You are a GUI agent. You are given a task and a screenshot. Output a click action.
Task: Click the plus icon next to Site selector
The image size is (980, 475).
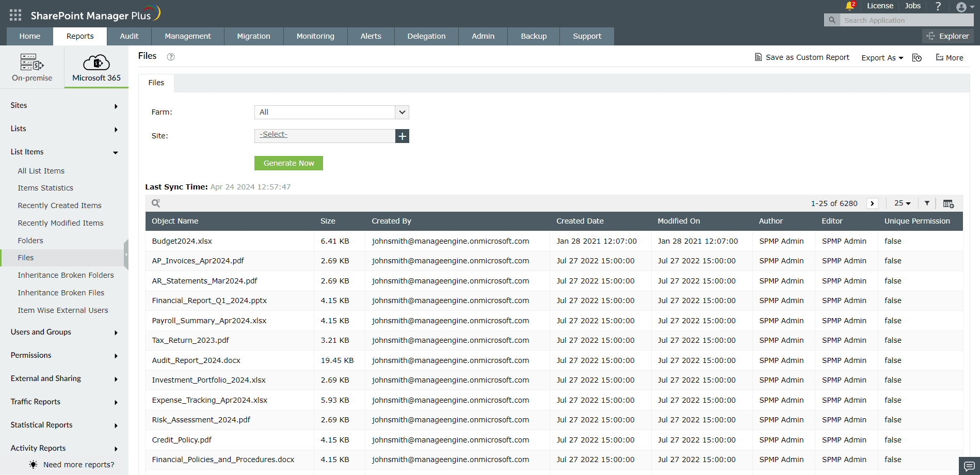pyautogui.click(x=402, y=136)
